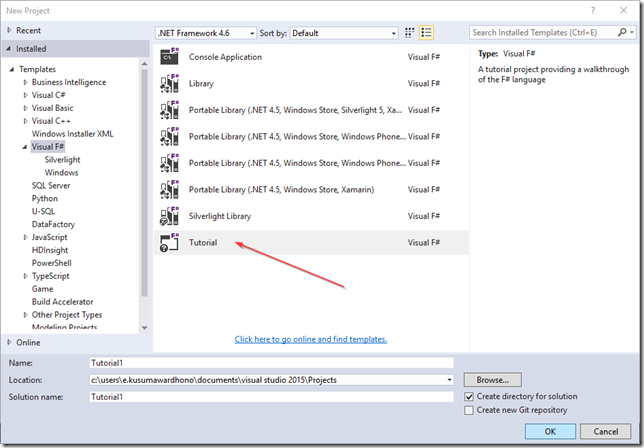Screen dimensions: 644x448
Task: Pick the Portable Library with Xamarin icon
Action: pos(170,189)
